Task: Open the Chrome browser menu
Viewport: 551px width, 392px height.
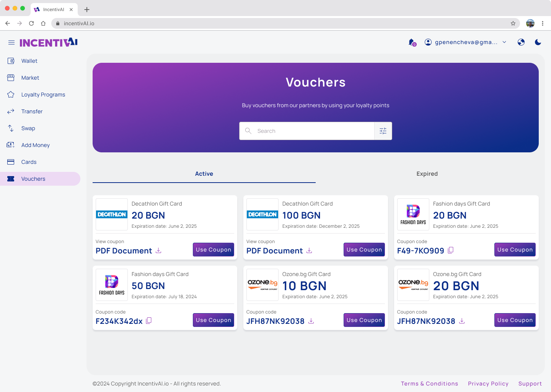Action: 543,23
